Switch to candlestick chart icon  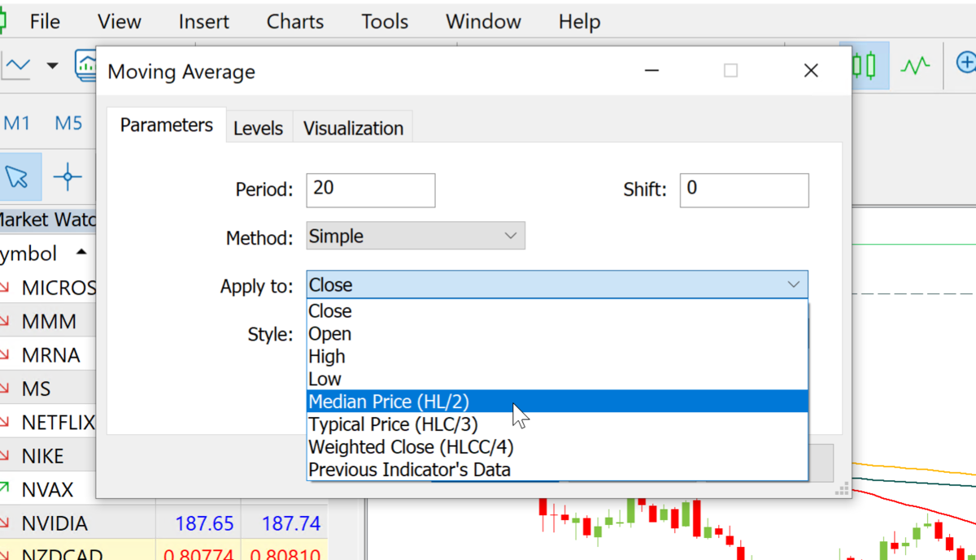(x=864, y=64)
